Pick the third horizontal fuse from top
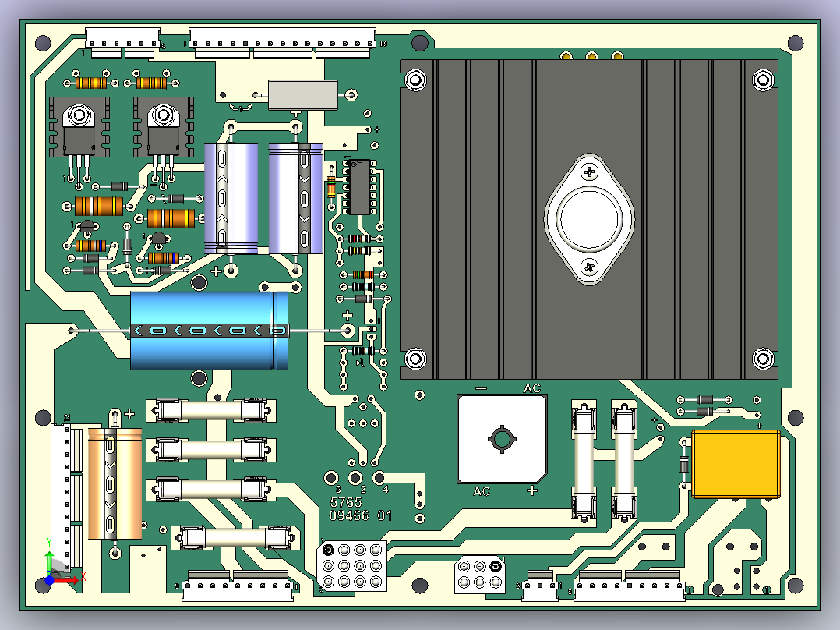 click(211, 490)
